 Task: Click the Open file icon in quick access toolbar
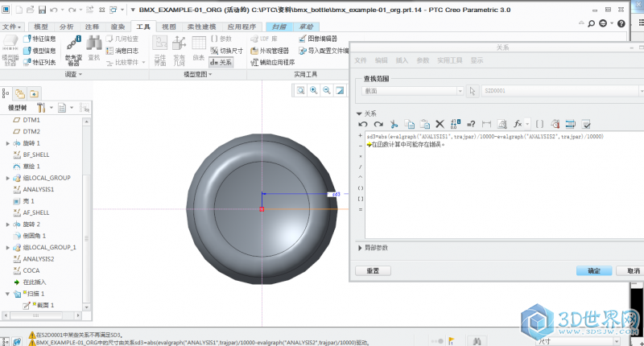point(30,10)
